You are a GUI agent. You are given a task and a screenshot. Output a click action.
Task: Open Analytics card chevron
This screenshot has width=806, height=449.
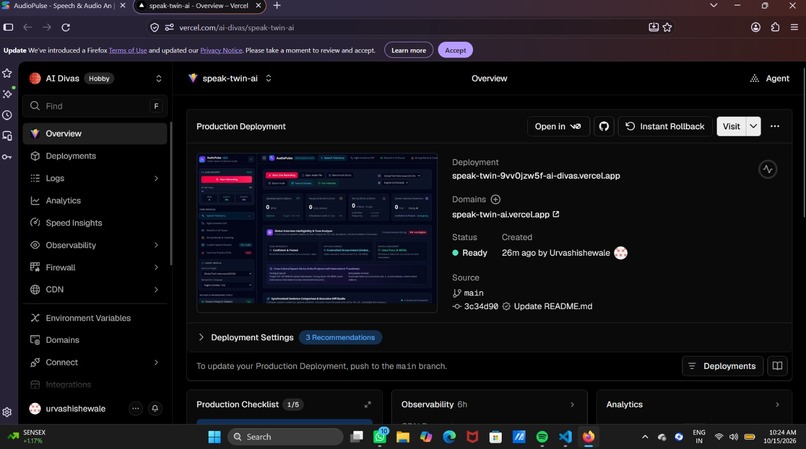777,405
